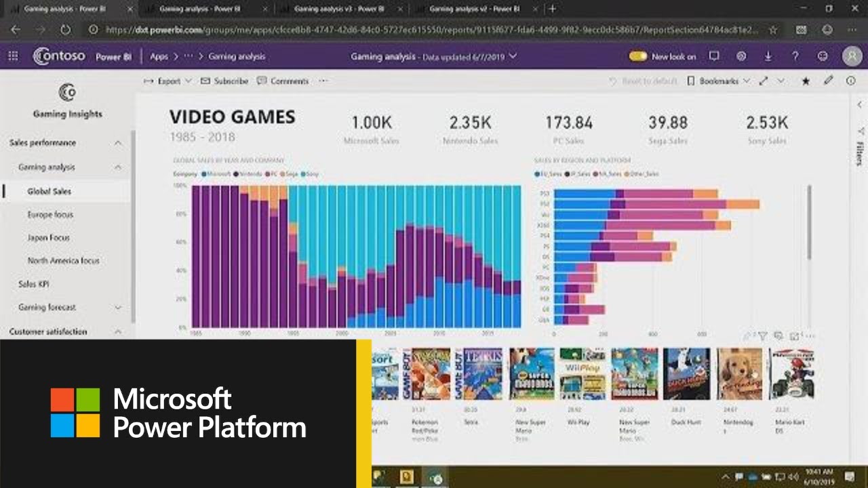Open the help question mark icon

pos(795,56)
